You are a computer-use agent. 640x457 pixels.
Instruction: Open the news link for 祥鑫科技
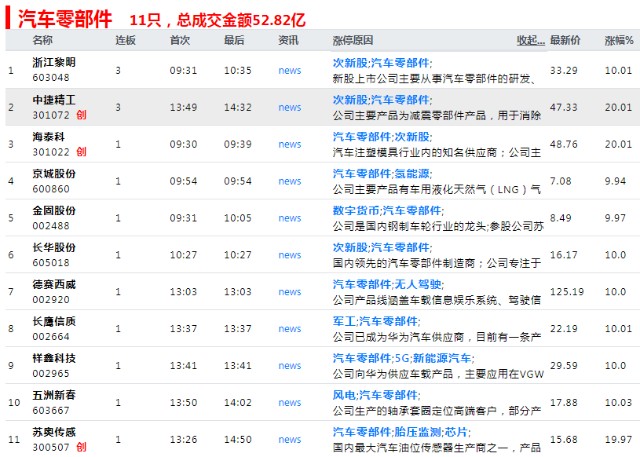point(290,366)
